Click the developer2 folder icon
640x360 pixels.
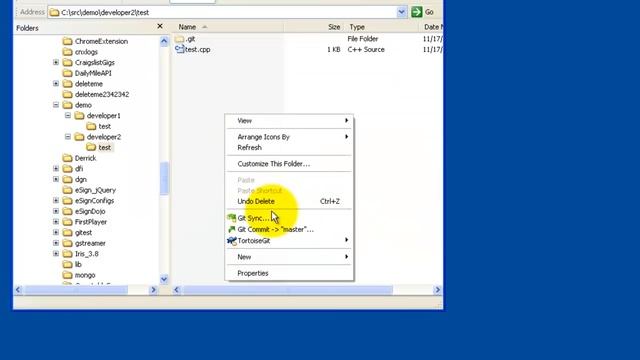[x=80, y=137]
